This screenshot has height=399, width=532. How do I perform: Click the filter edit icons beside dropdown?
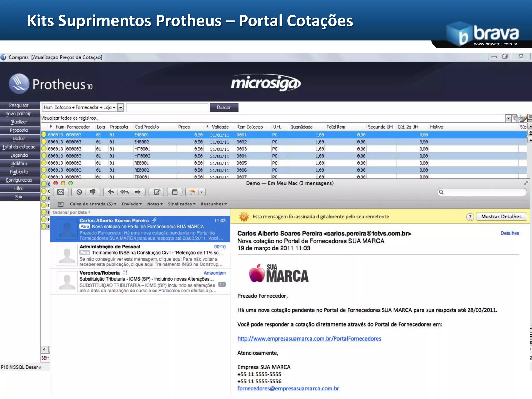(x=520, y=118)
